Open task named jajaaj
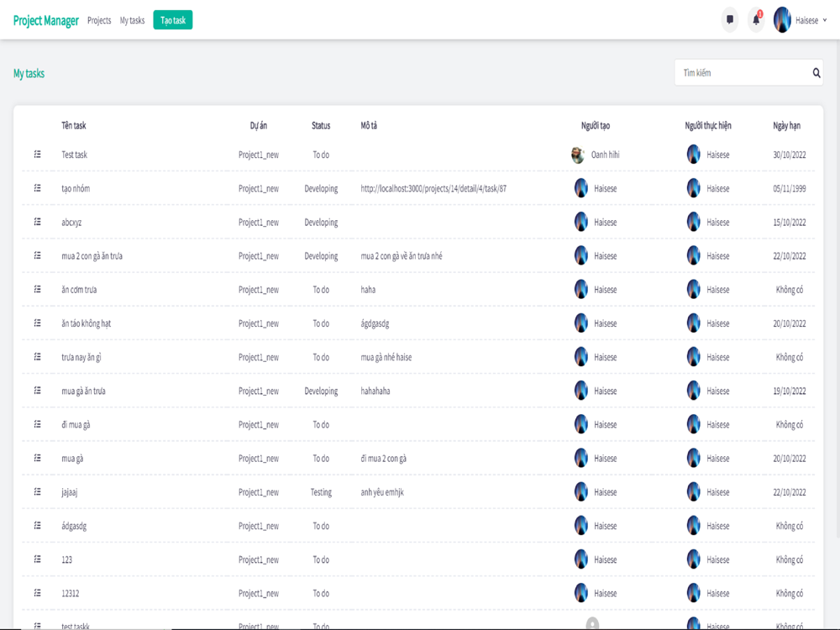 coord(69,492)
